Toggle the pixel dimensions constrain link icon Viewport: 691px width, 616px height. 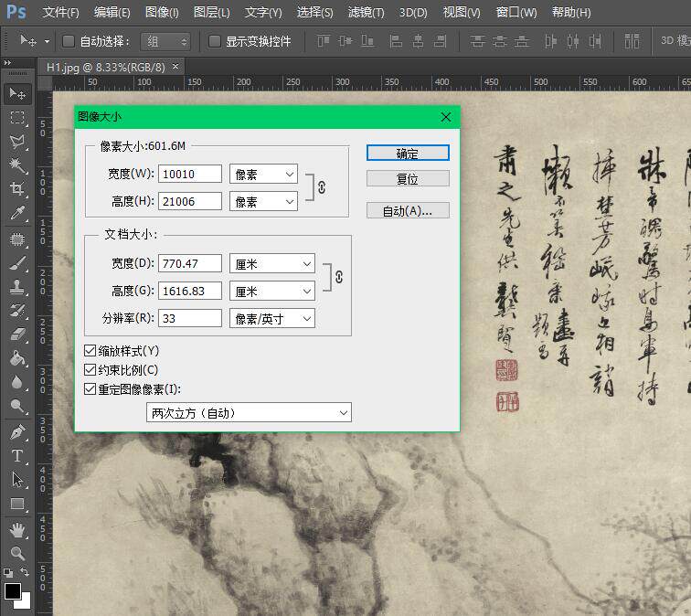(322, 187)
